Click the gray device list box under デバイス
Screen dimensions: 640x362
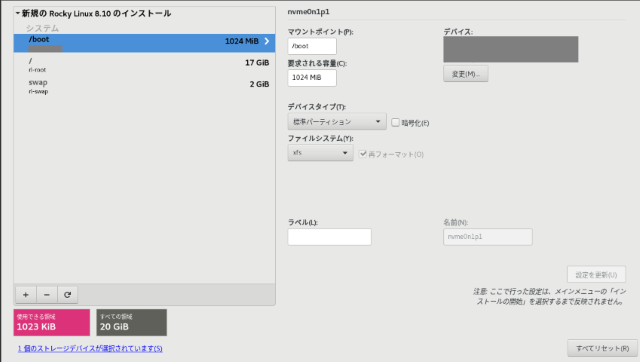(511, 49)
